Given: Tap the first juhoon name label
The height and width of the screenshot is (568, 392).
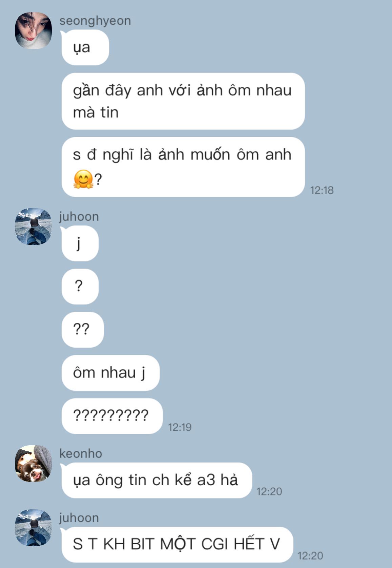Looking at the screenshot, I should pos(79,216).
